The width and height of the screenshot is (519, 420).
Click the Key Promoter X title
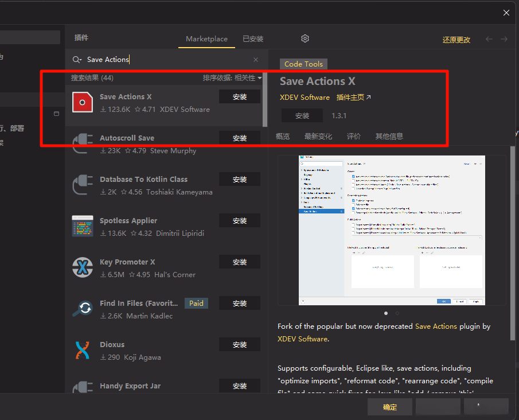pyautogui.click(x=127, y=262)
